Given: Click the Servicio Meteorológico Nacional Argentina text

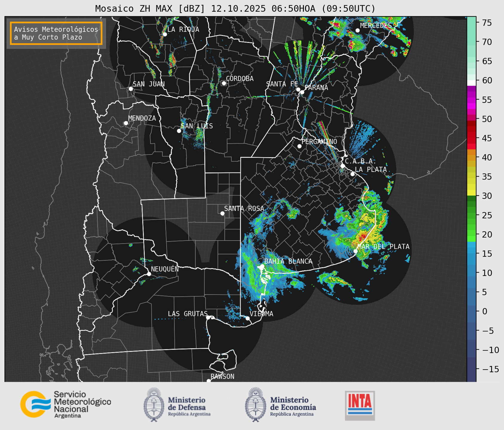Looking at the screenshot, I should click(x=82, y=405).
